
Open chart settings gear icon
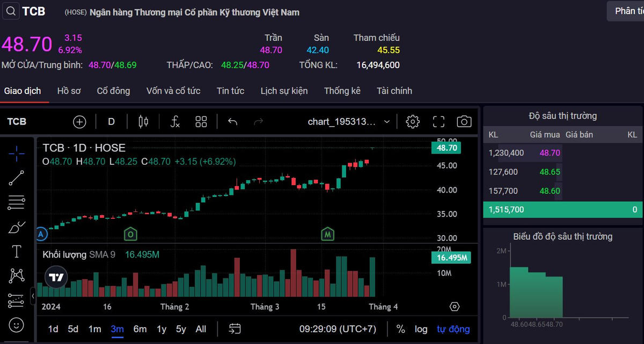[x=413, y=122]
